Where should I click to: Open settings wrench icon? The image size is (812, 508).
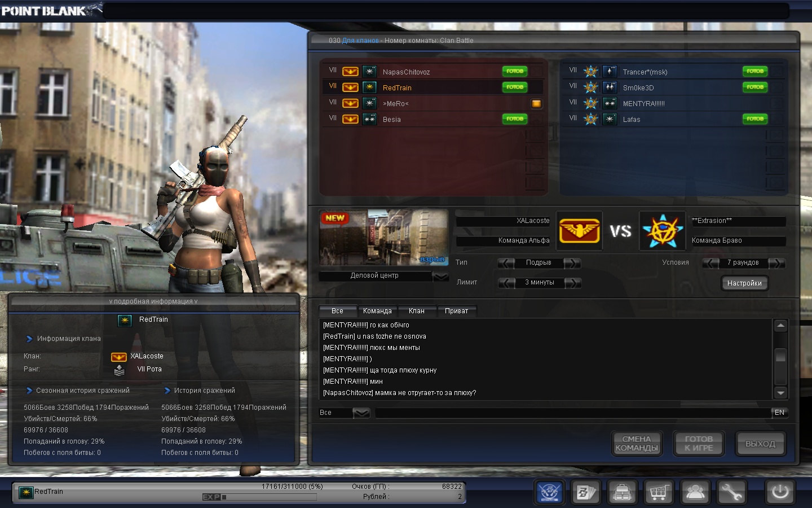click(x=731, y=492)
